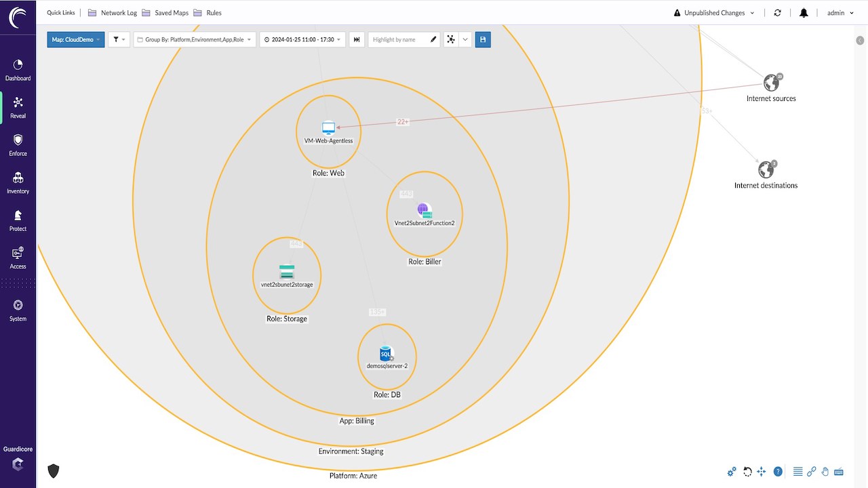Open the filter funnel dropdown
The image size is (868, 488).
click(x=119, y=39)
